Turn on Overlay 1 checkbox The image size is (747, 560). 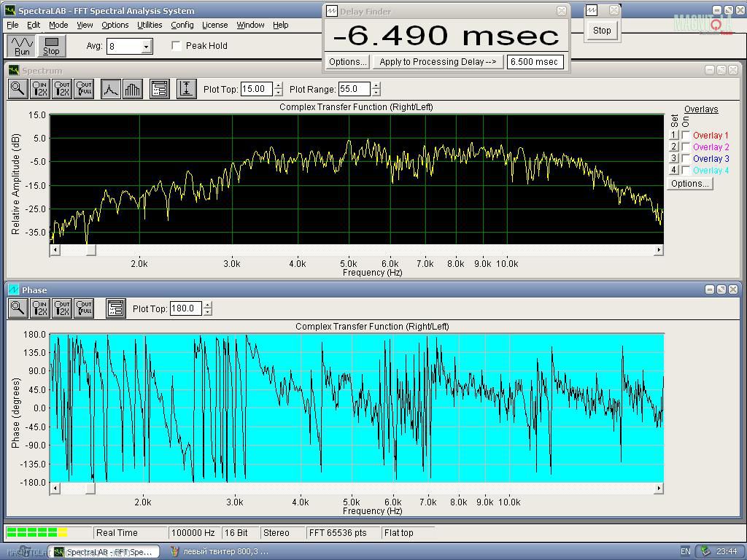686,135
